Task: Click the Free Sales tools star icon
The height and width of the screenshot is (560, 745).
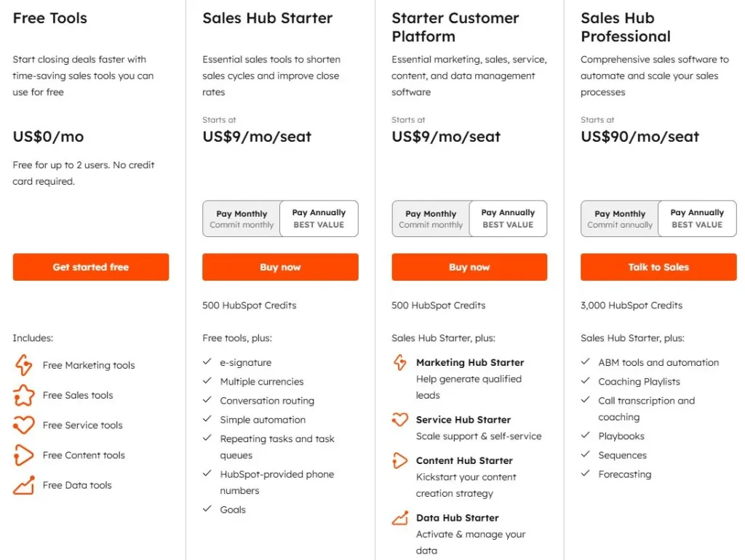Action: click(23, 395)
